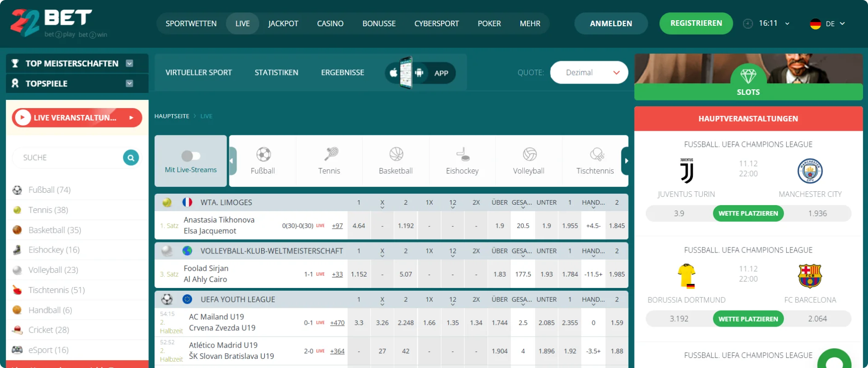Open the +97 more markets link
This screenshot has width=868, height=368.
[337, 226]
